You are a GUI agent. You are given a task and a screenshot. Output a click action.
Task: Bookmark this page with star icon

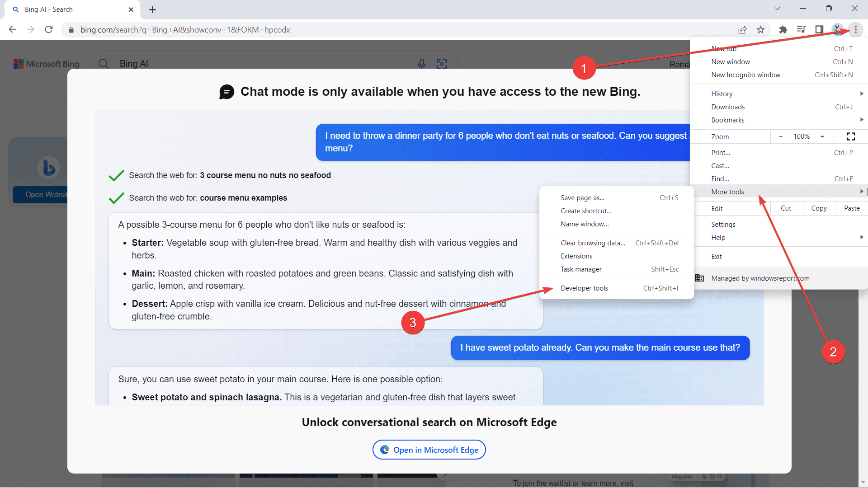pos(761,29)
